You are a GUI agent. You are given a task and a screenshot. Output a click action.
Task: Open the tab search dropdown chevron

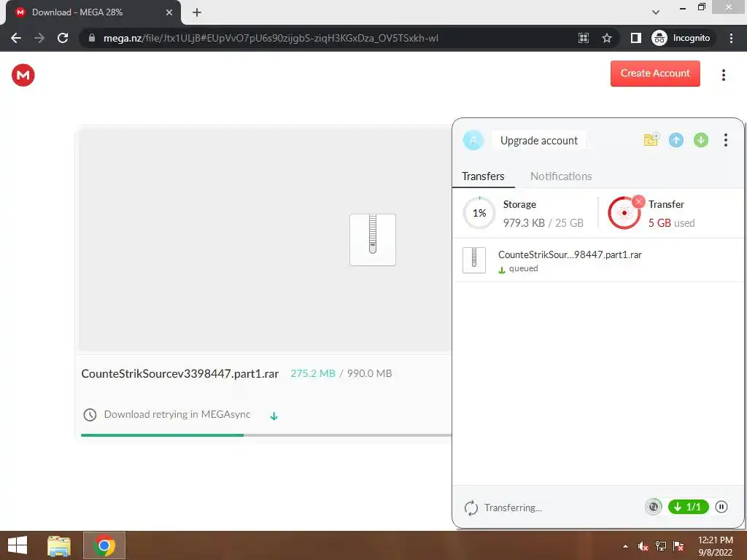coord(656,12)
